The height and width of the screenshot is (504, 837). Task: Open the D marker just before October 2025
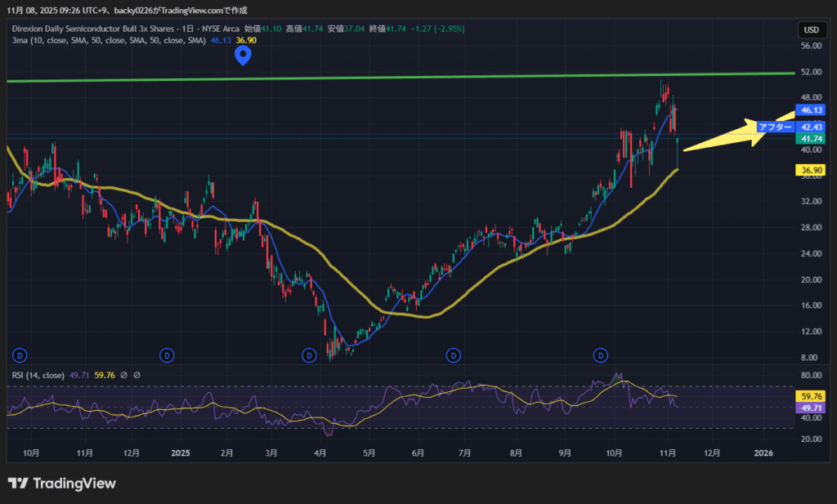pyautogui.click(x=601, y=355)
